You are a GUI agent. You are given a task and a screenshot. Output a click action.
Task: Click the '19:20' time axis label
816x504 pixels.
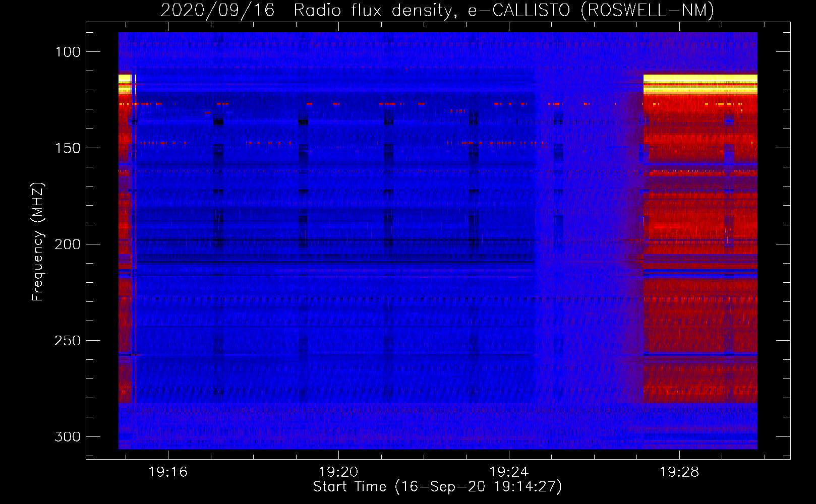pos(338,472)
